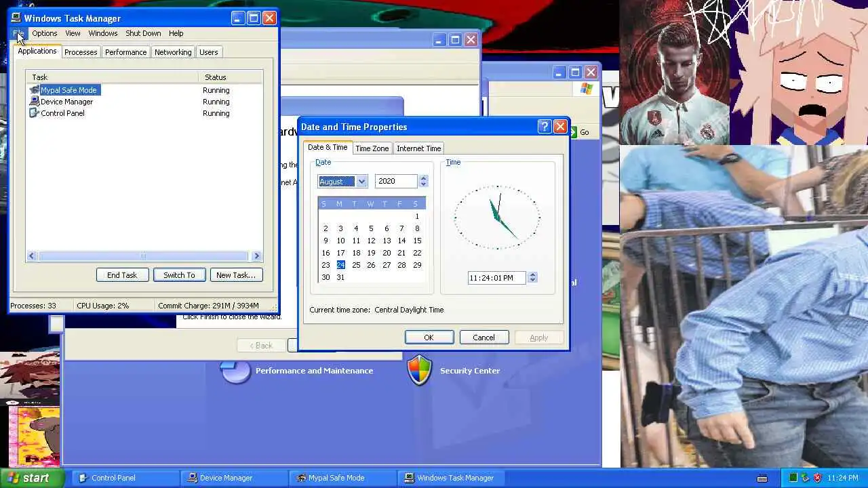
Task: Click Cancel in Date and Time Properties
Action: point(484,338)
